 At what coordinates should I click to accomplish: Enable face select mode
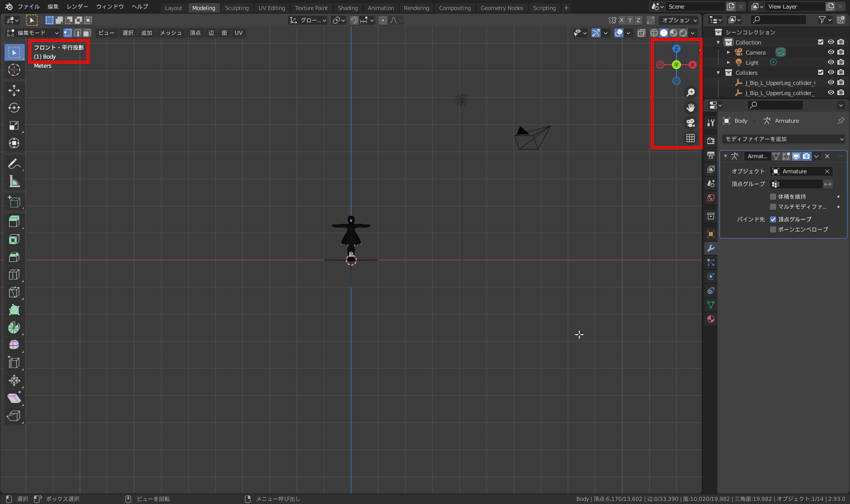pyautogui.click(x=87, y=33)
